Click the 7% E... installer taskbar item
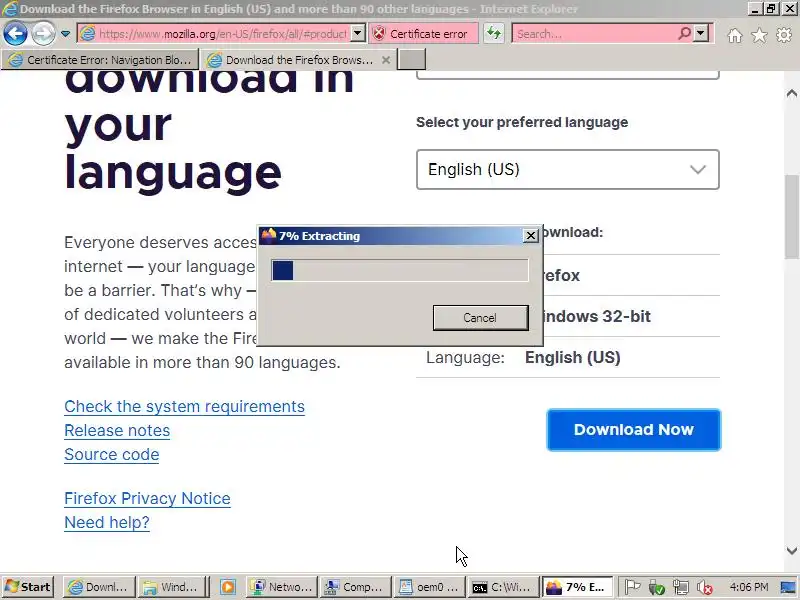 click(x=577, y=587)
